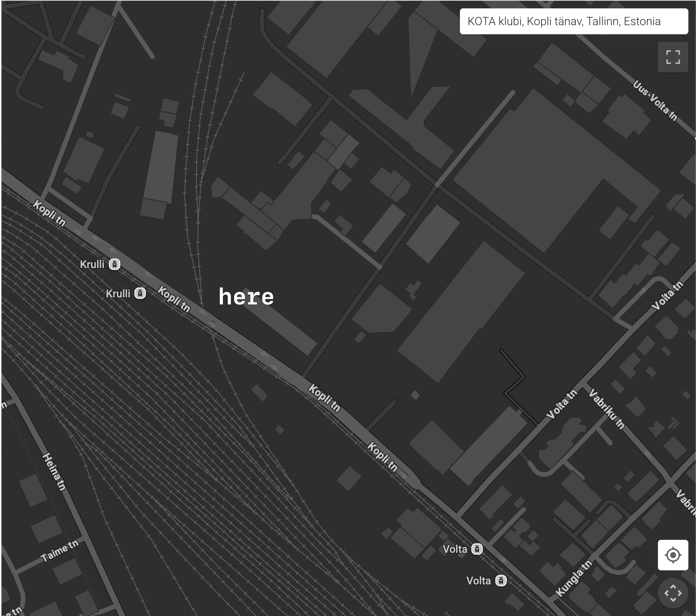This screenshot has height=616, width=696.
Task: Click the expand-view icon bottom right corner
Action: (x=673, y=594)
